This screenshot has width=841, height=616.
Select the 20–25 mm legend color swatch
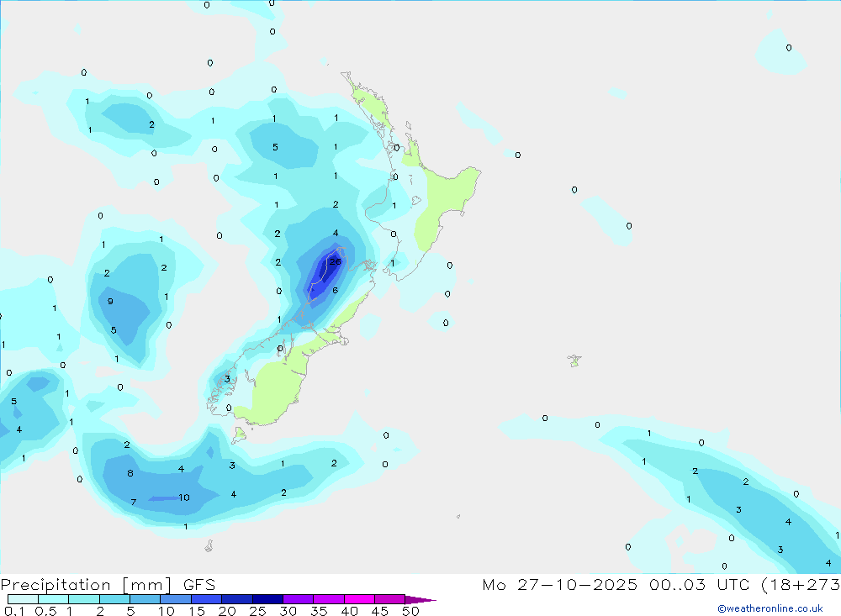(236, 599)
